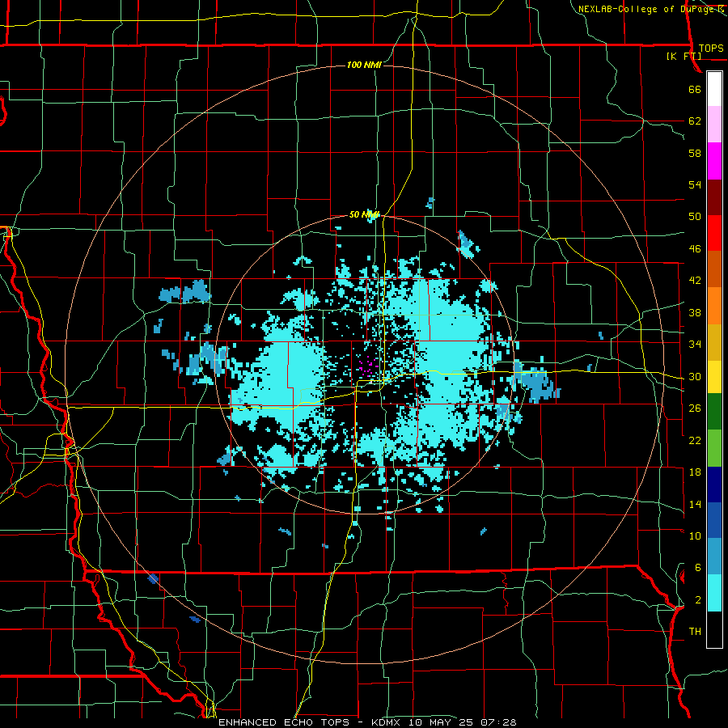Click the cyan legend swatch
728x728 pixels.
click(x=714, y=593)
